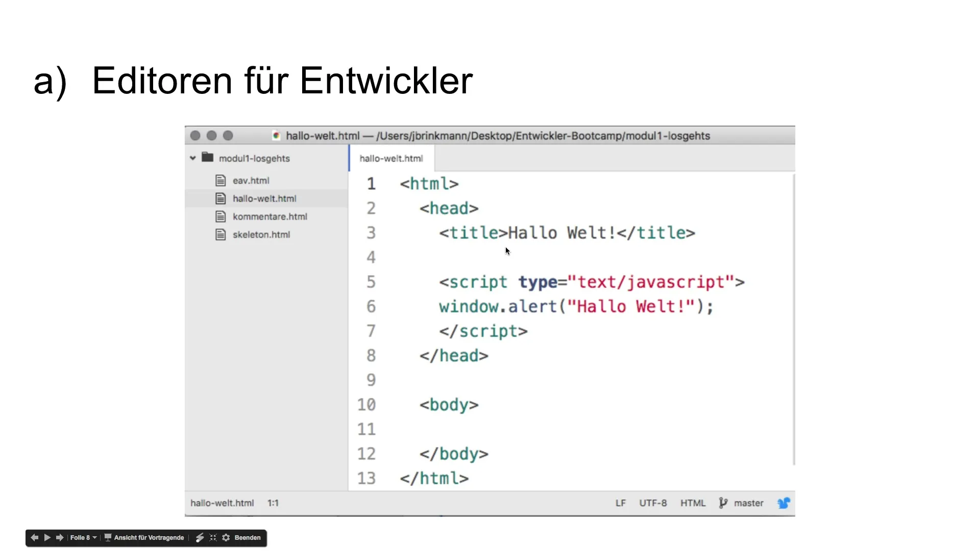Click the opening <head> tag
This screenshot has width=980, height=551.
click(x=449, y=208)
